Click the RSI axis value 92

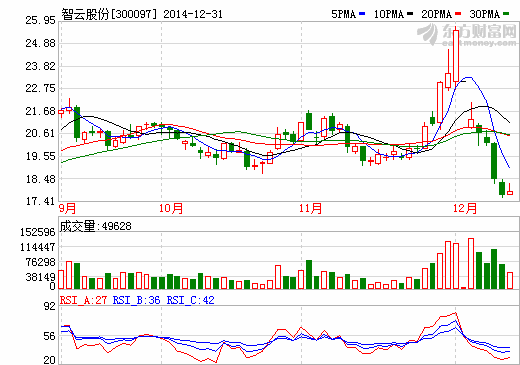[x=50, y=306]
